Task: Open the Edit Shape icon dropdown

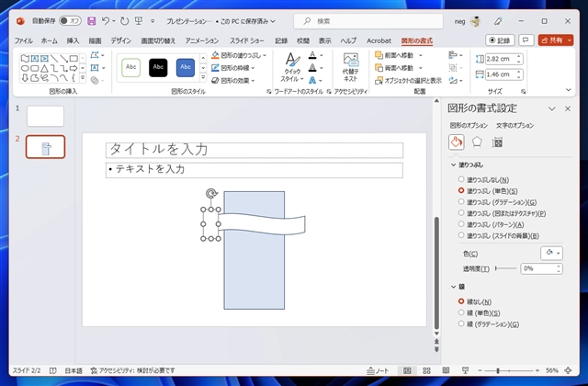Action: click(x=97, y=55)
